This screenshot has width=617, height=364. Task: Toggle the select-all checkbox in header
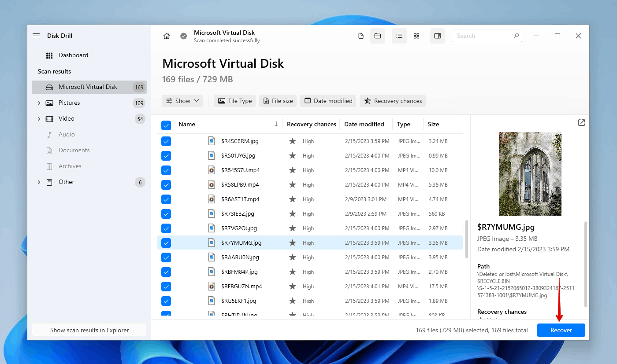166,125
